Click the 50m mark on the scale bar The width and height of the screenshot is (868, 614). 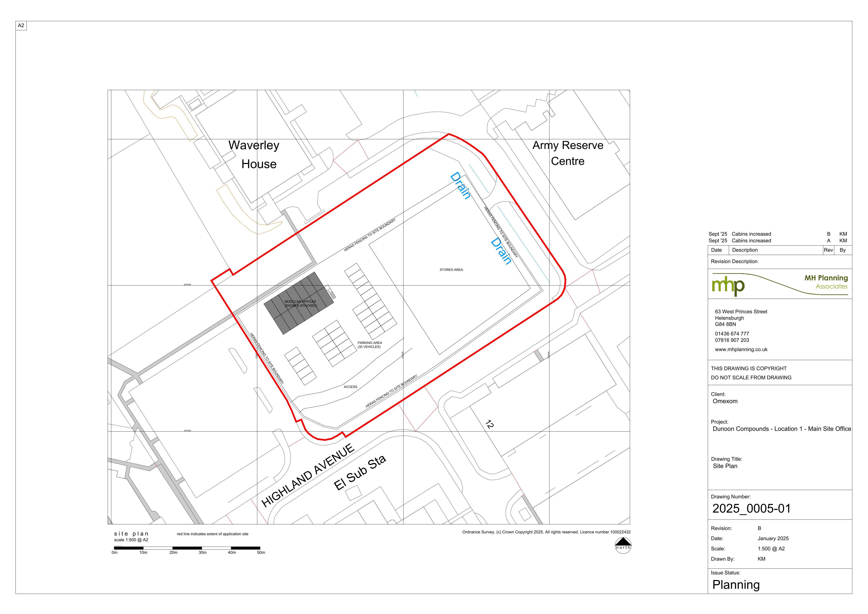[x=261, y=553]
